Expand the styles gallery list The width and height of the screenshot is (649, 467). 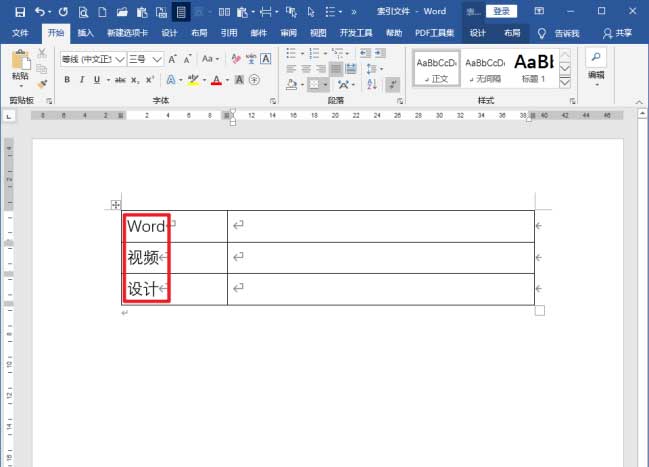point(565,83)
